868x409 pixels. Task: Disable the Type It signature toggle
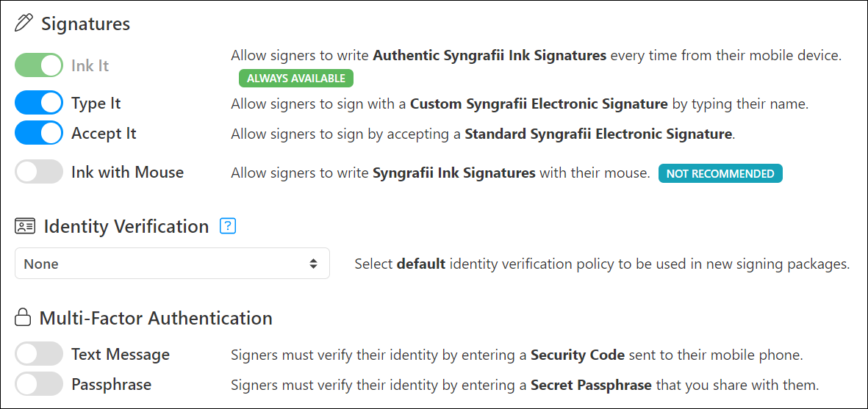[x=39, y=103]
